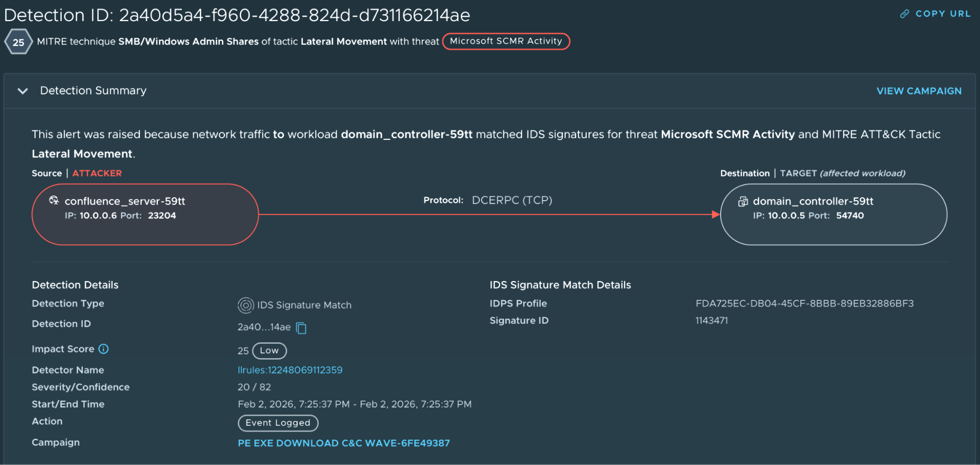
Task: Open the PE EXE DOWNLOAD C&C WAVE-6FE49387 campaign
Action: click(343, 443)
